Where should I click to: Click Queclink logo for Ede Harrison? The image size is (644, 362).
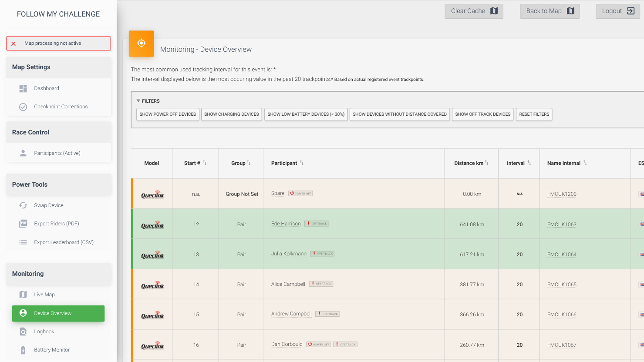pyautogui.click(x=152, y=225)
